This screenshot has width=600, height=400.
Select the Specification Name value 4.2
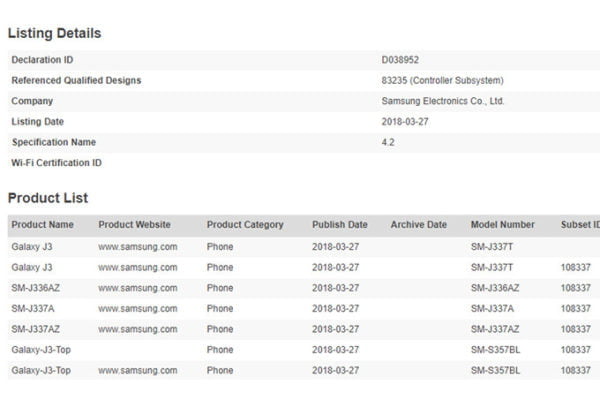[388, 142]
